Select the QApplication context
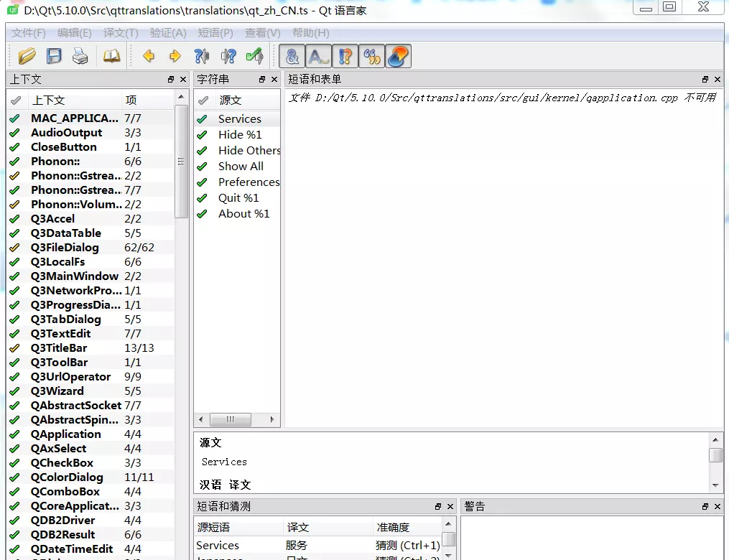This screenshot has width=729, height=560. click(x=90, y=434)
